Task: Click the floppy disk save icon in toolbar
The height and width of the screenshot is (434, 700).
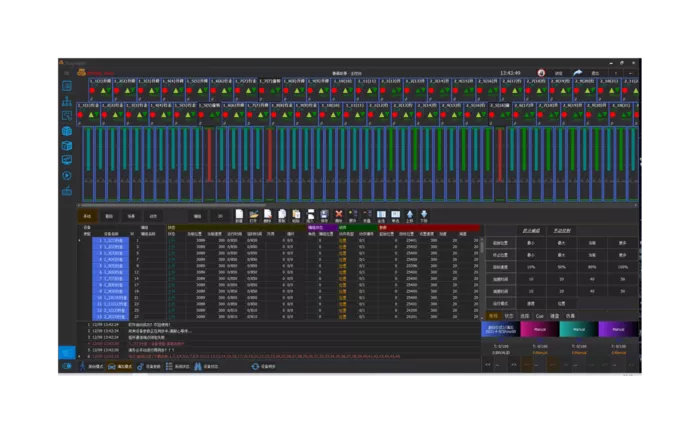Action: click(x=325, y=215)
